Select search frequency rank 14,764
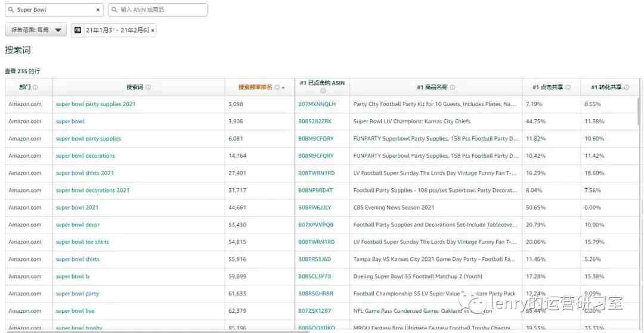This screenshot has width=644, height=333. pos(237,156)
